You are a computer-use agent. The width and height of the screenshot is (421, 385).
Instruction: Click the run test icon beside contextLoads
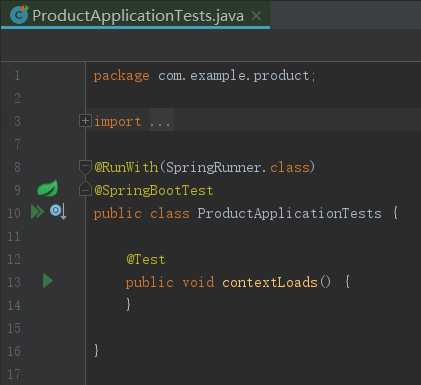[48, 281]
